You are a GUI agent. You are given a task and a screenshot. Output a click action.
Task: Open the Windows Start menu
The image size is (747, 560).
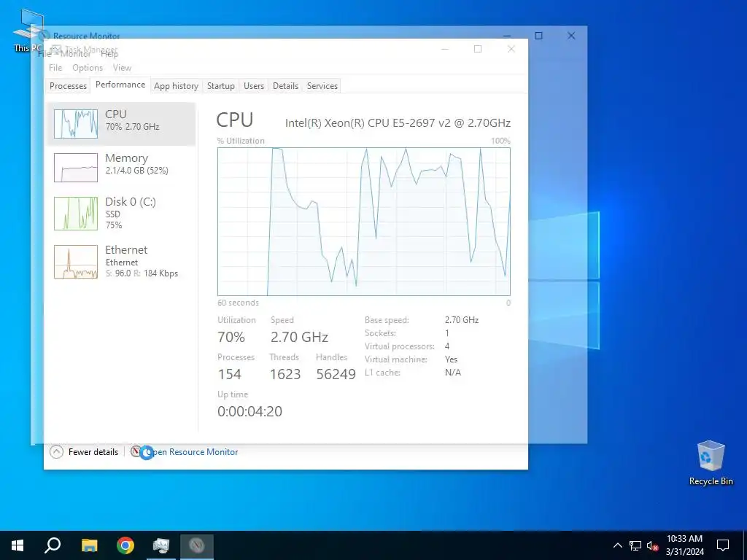[x=18, y=545]
